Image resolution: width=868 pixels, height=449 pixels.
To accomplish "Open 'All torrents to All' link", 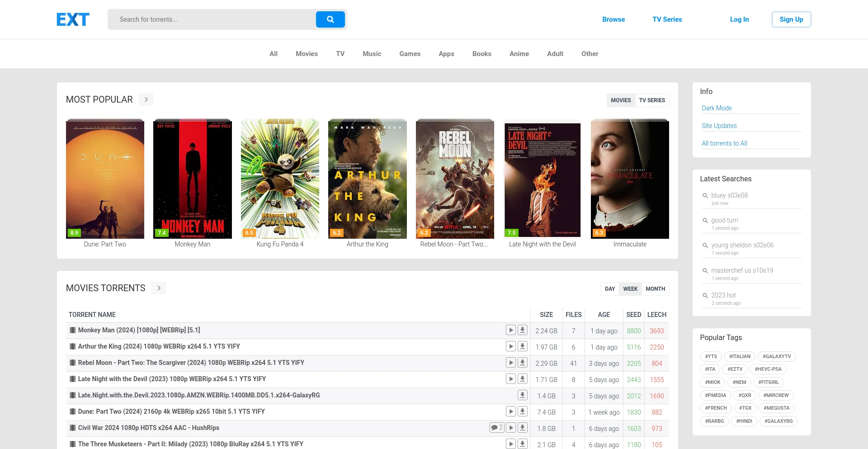I will (x=724, y=143).
